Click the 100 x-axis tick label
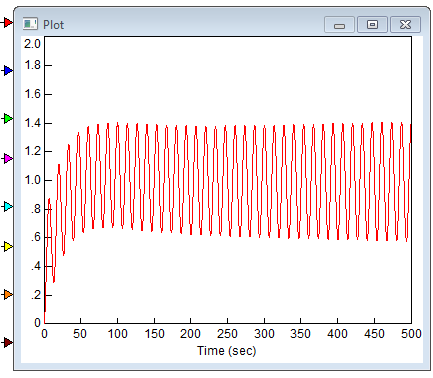433x378 pixels. pyautogui.click(x=117, y=334)
